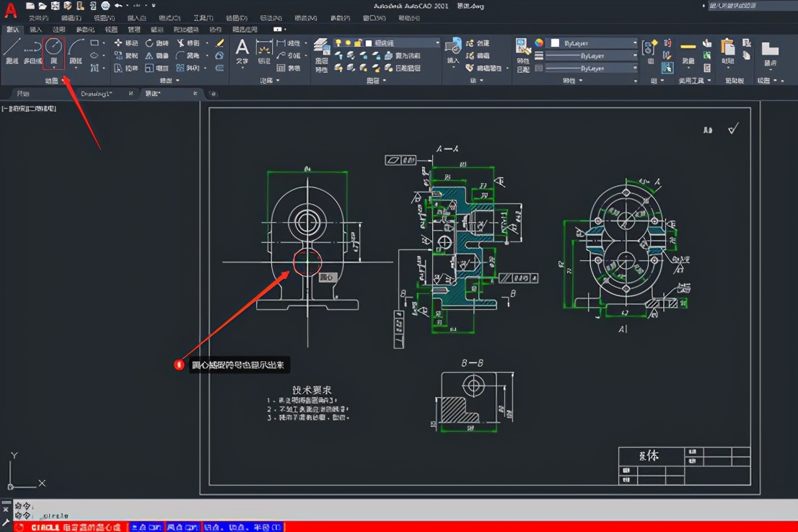The width and height of the screenshot is (798, 532).
Task: Click the Insert block icon
Action: (453, 48)
